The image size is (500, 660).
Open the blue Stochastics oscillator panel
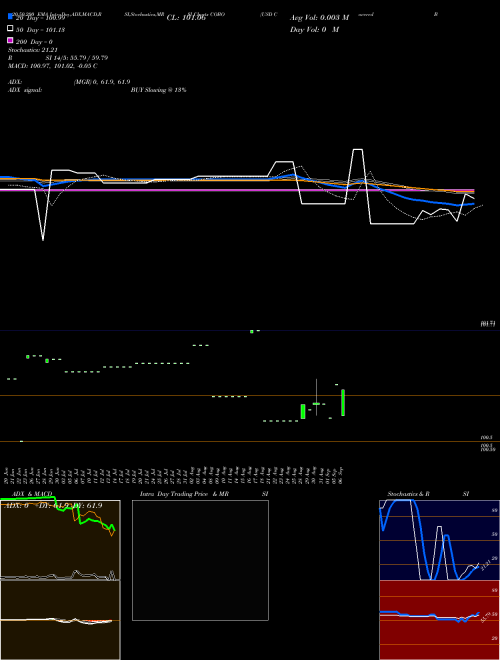click(x=439, y=540)
